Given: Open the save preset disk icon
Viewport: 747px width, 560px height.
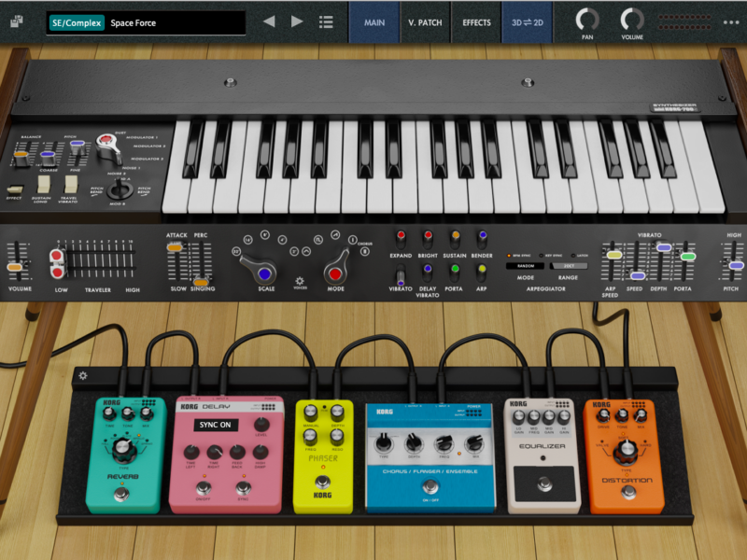Looking at the screenshot, I should 17,21.
